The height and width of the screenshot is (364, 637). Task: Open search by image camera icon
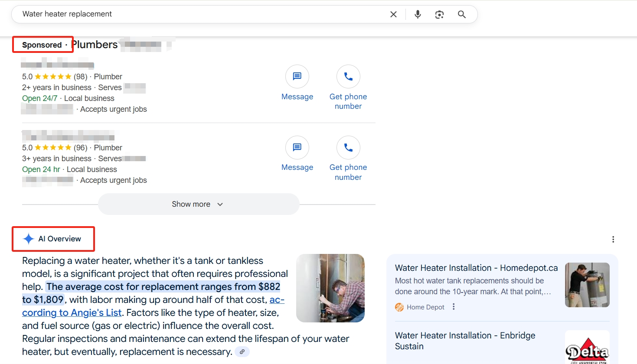[439, 14]
